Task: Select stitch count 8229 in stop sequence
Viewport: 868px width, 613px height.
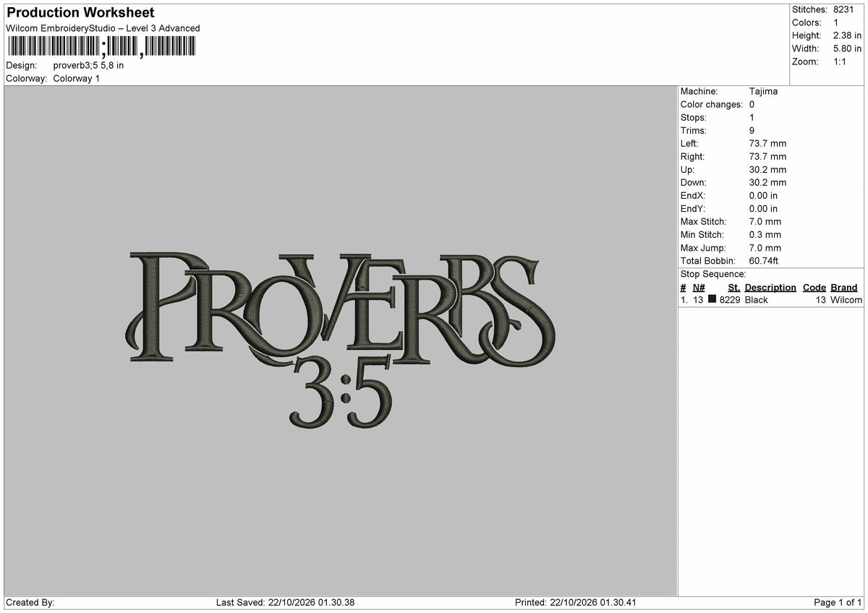Action: pos(730,300)
